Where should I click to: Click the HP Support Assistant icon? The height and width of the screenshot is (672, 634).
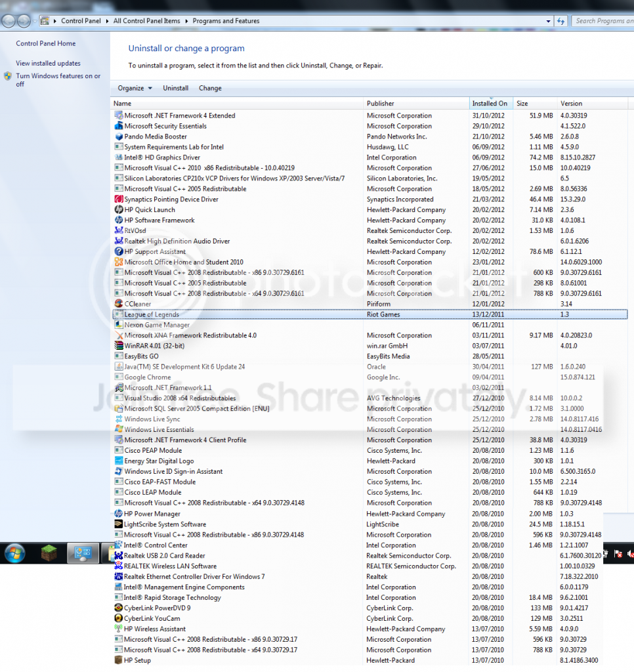click(119, 251)
